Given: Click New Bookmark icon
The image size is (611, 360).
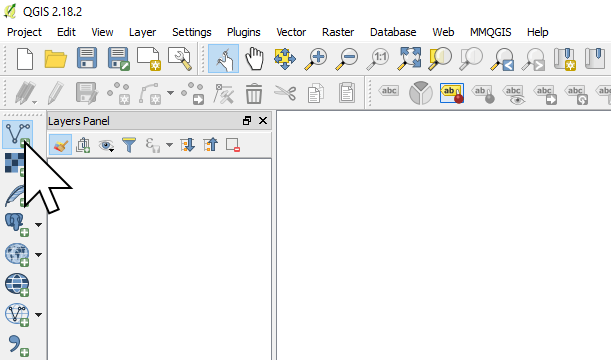Looking at the screenshot, I should pyautogui.click(x=565, y=59).
